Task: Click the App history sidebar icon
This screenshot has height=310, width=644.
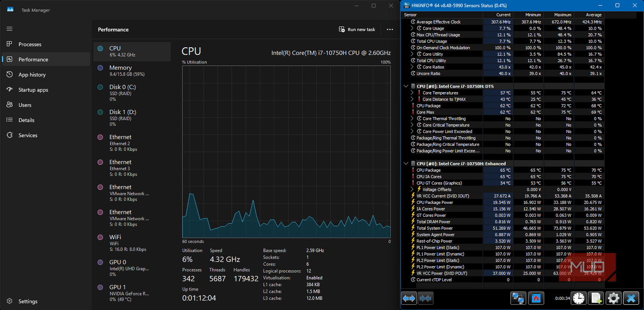Action: pyautogui.click(x=10, y=75)
